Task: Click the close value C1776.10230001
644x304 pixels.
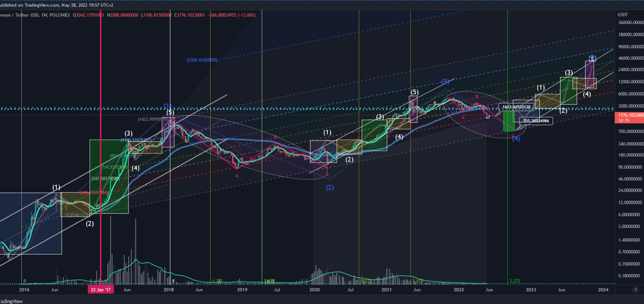Action: point(190,15)
